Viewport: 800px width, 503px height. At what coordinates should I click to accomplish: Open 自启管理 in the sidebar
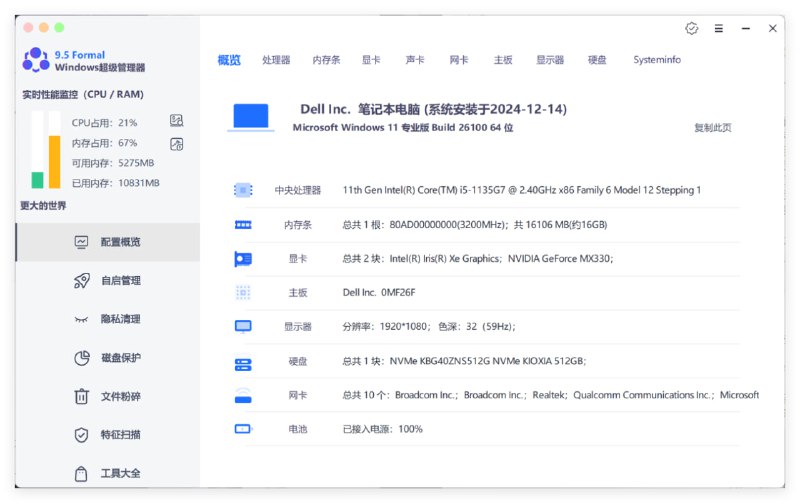[108, 281]
